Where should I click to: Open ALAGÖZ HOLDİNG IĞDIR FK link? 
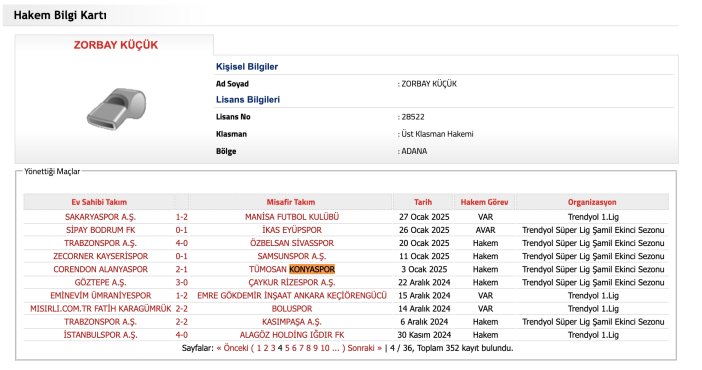[x=292, y=335]
